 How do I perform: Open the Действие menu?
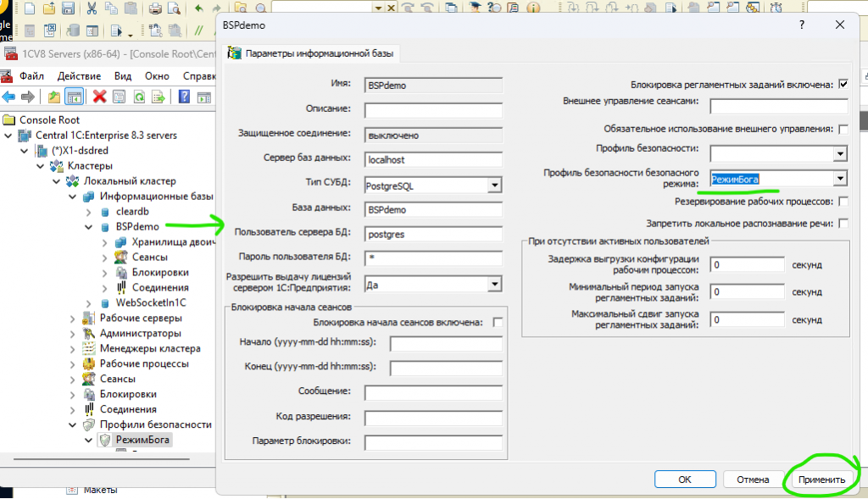79,75
